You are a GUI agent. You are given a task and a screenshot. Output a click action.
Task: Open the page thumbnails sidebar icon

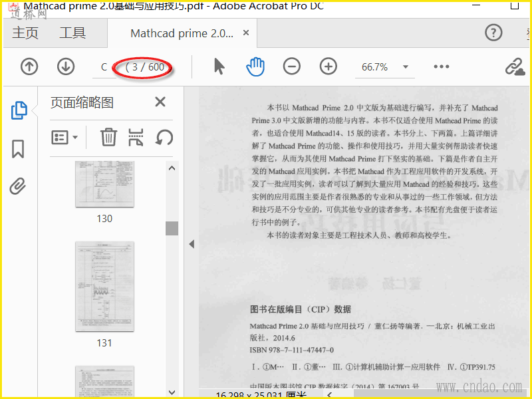19,110
